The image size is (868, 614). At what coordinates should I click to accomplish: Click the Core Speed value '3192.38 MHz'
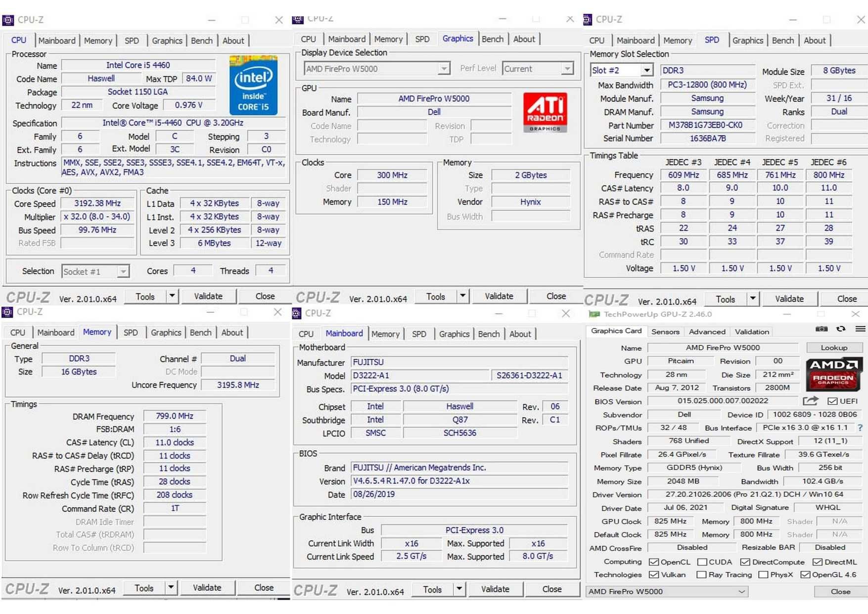click(97, 203)
